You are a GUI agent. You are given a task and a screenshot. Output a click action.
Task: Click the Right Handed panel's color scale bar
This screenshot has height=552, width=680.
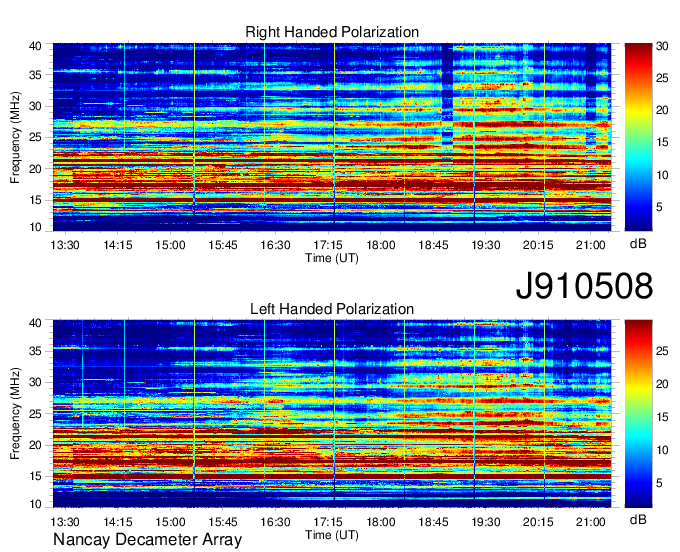coord(638,137)
